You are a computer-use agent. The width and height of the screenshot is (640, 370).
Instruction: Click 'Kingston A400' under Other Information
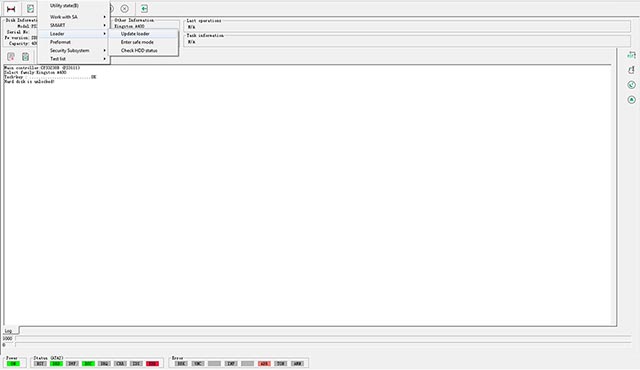pyautogui.click(x=129, y=27)
